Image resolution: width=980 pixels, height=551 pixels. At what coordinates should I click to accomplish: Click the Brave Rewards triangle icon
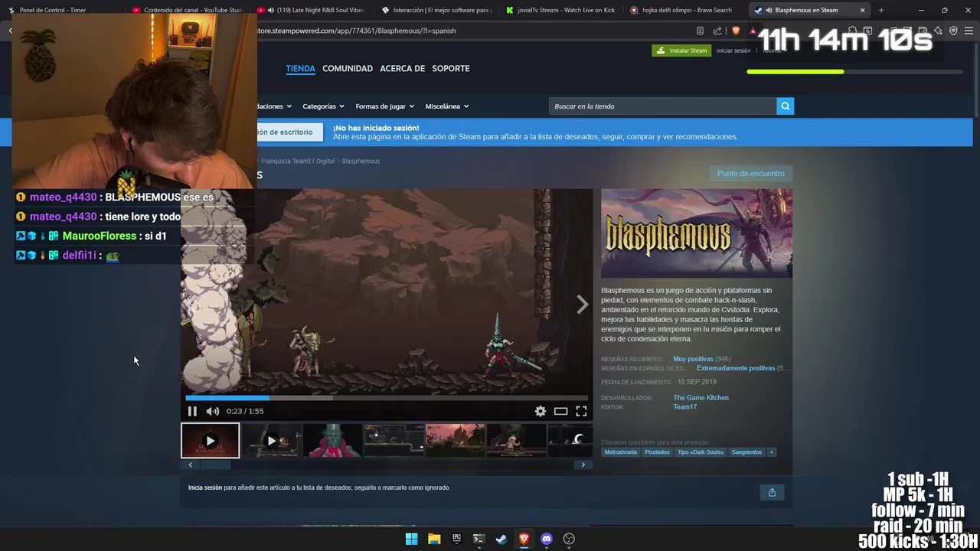point(753,31)
